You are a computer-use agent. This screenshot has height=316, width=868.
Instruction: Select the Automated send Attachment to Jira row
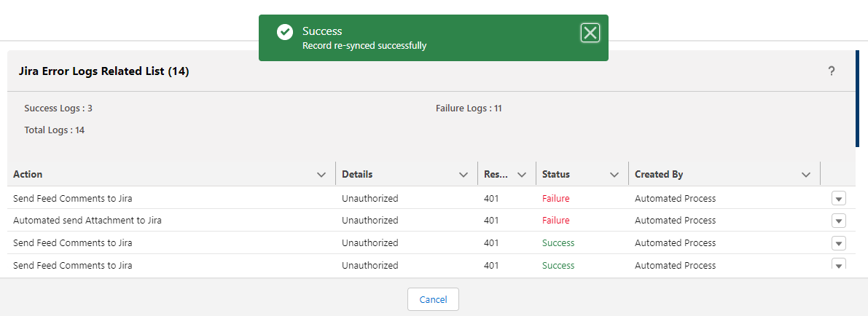tap(430, 221)
